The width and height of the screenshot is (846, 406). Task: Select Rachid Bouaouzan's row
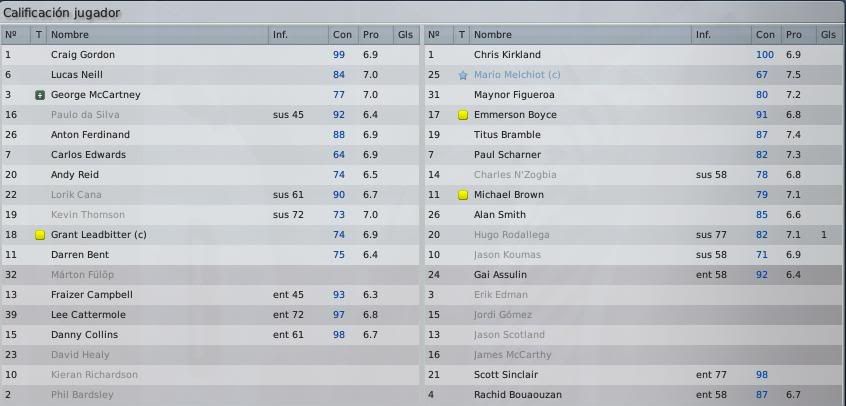(634, 395)
